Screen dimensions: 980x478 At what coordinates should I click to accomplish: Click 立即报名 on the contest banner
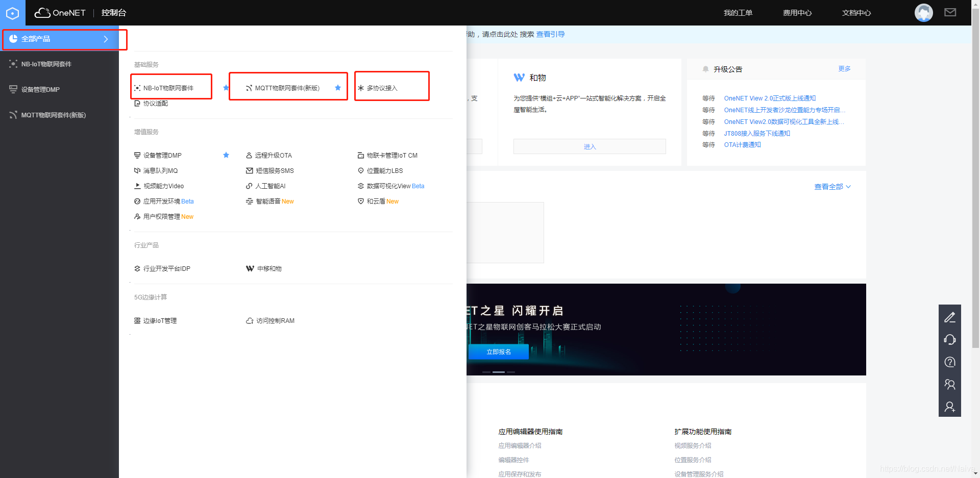(498, 351)
